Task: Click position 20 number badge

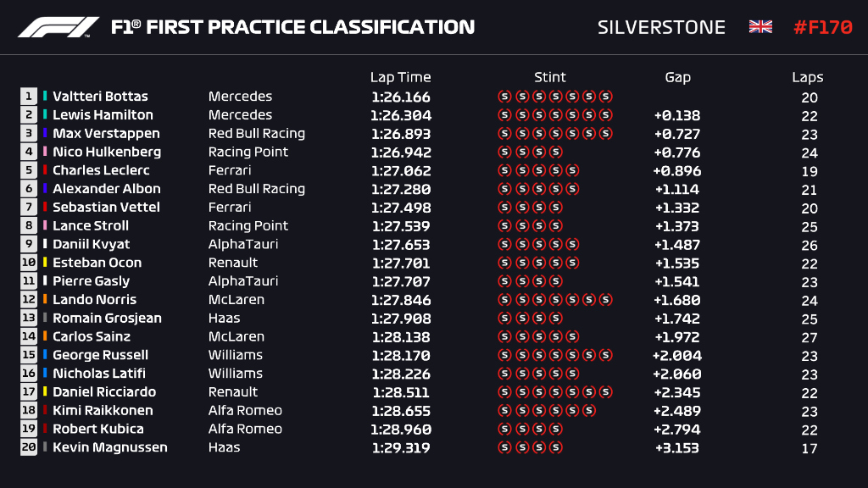Action: pyautogui.click(x=29, y=447)
